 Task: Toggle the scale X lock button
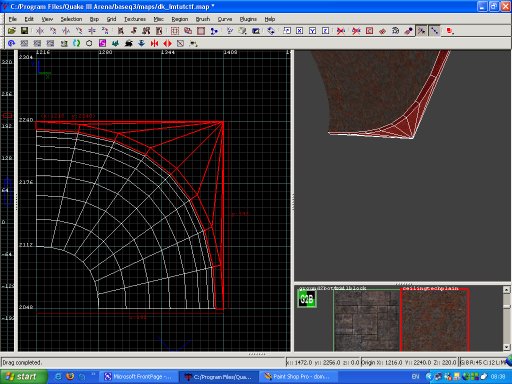click(x=300, y=31)
